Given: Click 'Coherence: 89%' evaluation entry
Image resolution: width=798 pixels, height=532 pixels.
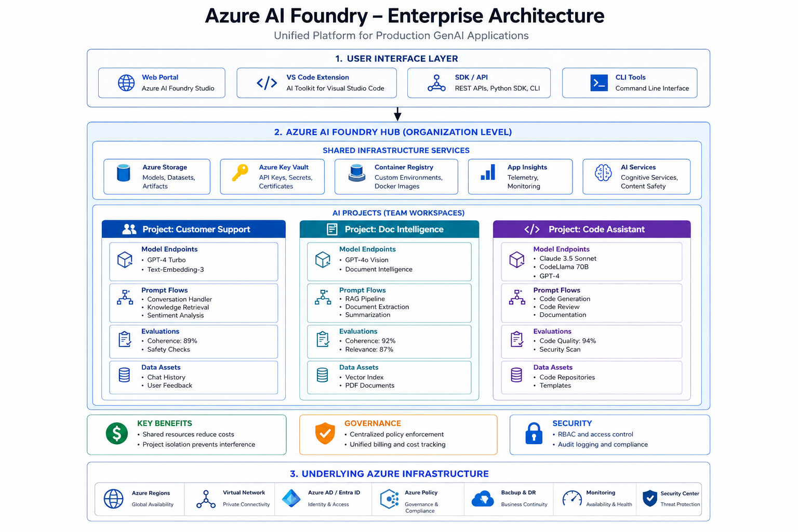Looking at the screenshot, I should [x=172, y=341].
